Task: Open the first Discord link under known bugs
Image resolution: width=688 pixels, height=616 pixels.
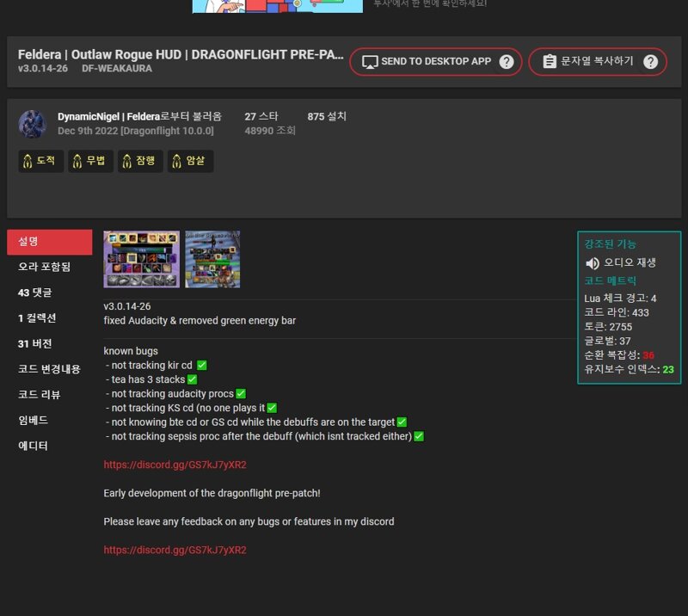Action: [x=175, y=465]
